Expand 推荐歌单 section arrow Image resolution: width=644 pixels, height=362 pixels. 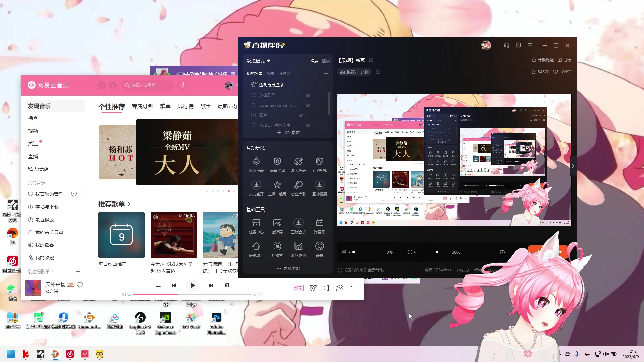(x=129, y=204)
